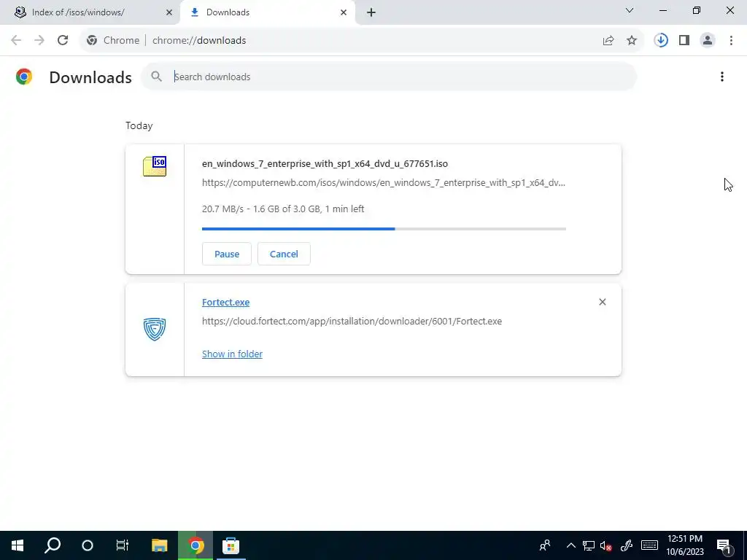747x560 pixels.
Task: Open Chrome main three-dot menu
Action: [731, 41]
